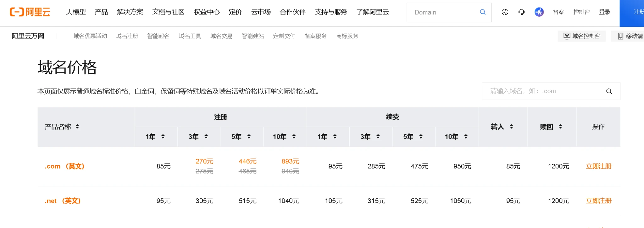Click 立即注册 in .net row
This screenshot has height=228, width=644.
click(599, 201)
